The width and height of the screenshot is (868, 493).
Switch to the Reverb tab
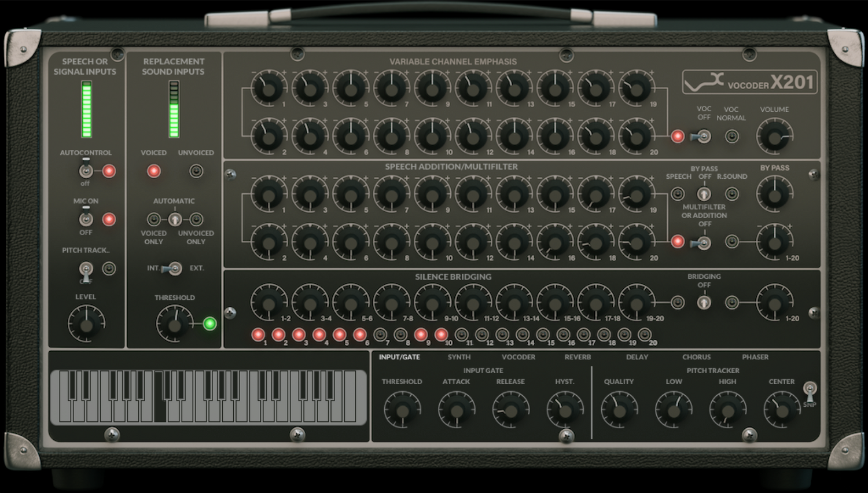click(578, 357)
